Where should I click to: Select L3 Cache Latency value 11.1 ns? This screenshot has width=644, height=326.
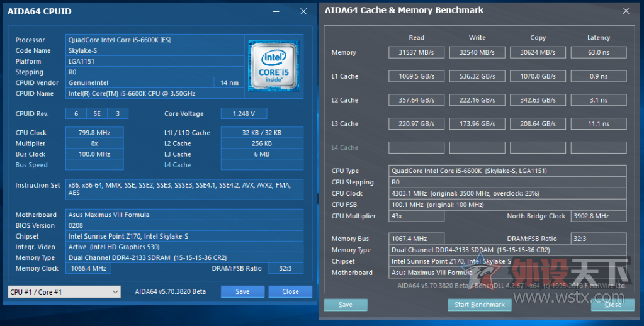599,124
